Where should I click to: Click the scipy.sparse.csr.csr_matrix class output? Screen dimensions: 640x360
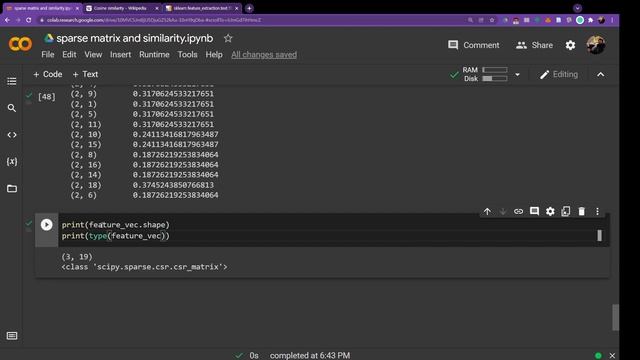point(144,267)
